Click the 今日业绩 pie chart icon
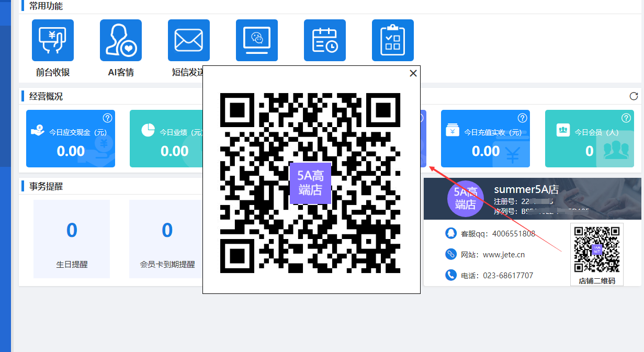The image size is (644, 352). [x=148, y=130]
